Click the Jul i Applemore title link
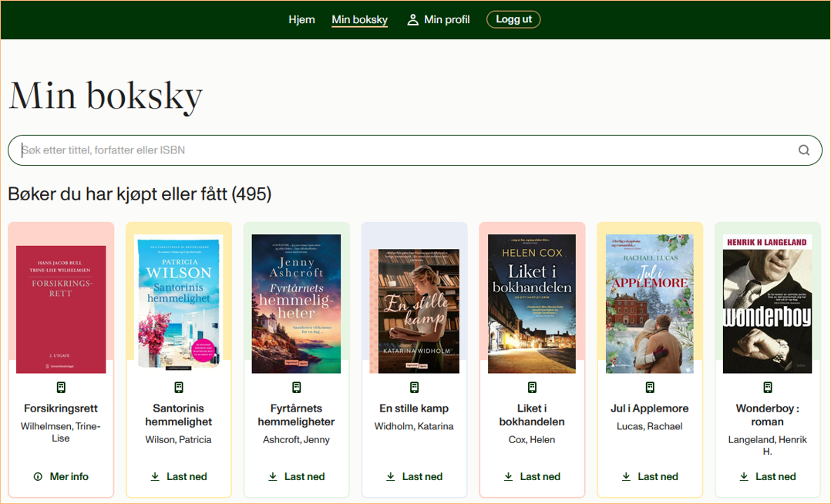The width and height of the screenshot is (831, 504). click(x=650, y=408)
